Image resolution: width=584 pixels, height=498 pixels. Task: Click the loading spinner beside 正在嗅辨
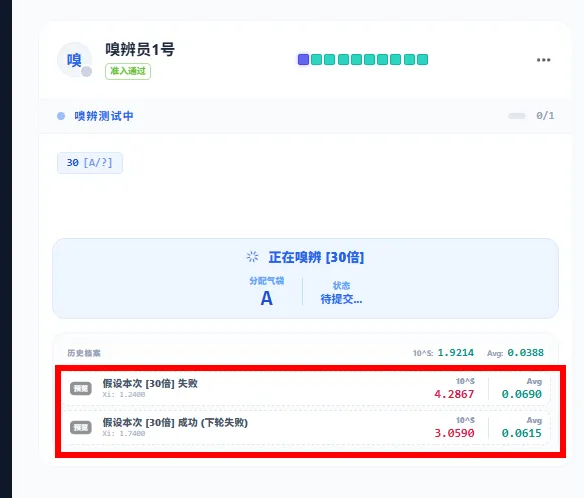[x=253, y=257]
